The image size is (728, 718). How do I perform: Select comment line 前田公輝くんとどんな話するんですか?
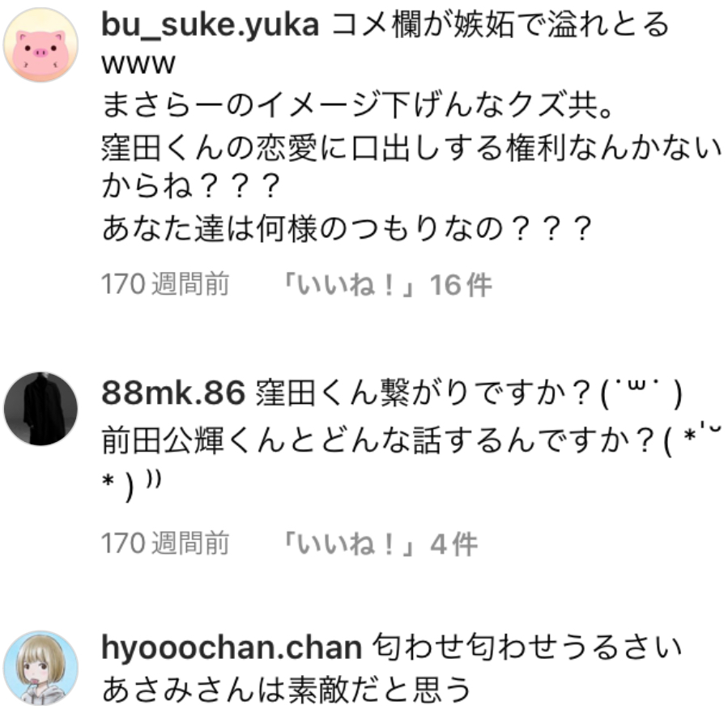(x=412, y=440)
